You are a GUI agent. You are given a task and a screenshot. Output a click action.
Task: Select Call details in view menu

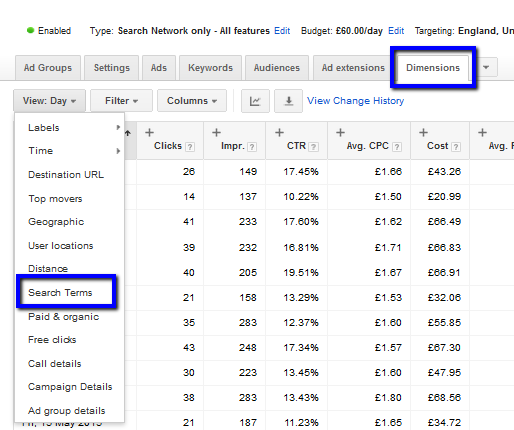[x=55, y=364]
